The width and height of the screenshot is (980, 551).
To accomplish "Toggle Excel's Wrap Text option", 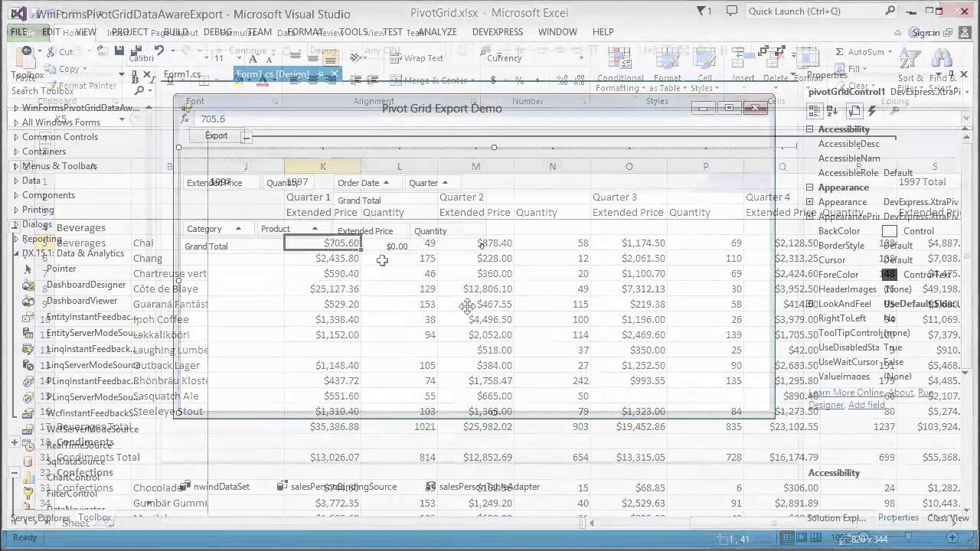I will (416, 58).
